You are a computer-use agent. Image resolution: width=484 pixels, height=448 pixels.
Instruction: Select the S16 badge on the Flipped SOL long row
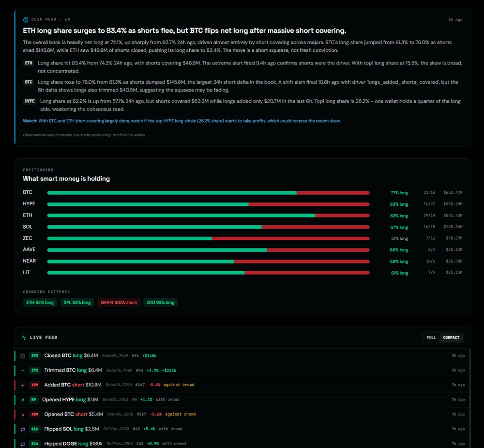click(x=34, y=429)
